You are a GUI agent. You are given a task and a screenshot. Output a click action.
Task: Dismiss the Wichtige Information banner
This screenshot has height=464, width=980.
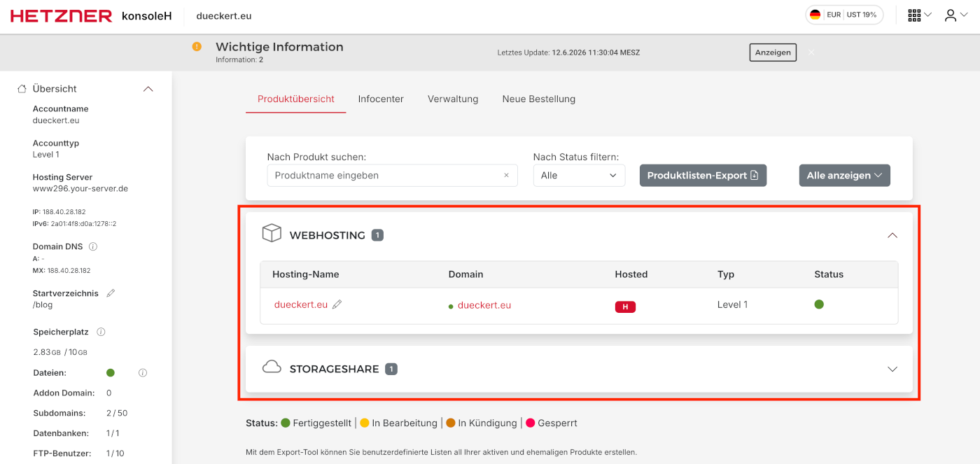(811, 52)
